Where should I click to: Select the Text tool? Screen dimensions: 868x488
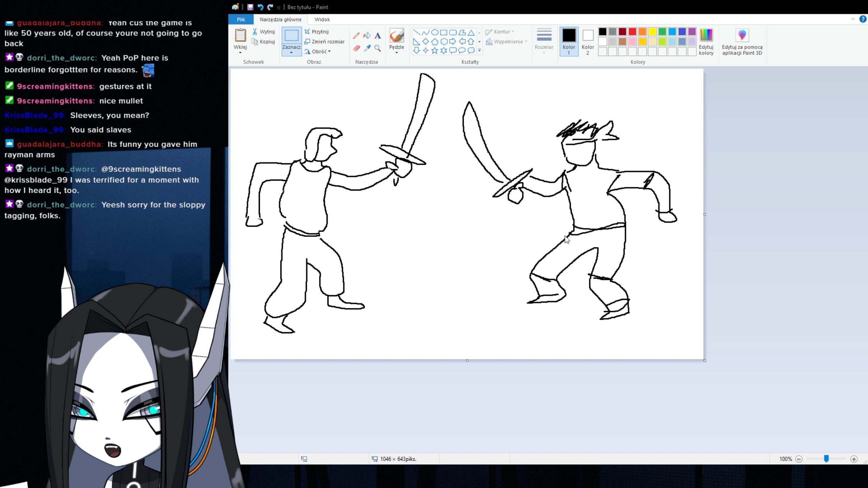tap(378, 35)
